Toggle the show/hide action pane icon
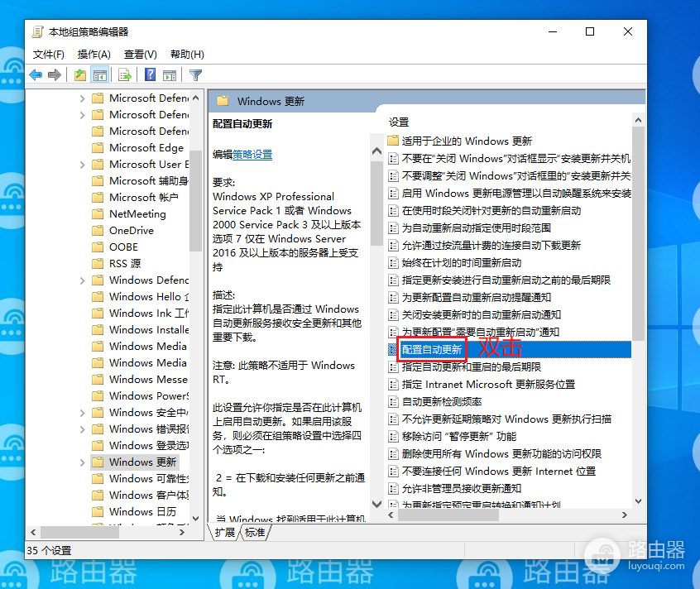The image size is (700, 589). [170, 75]
